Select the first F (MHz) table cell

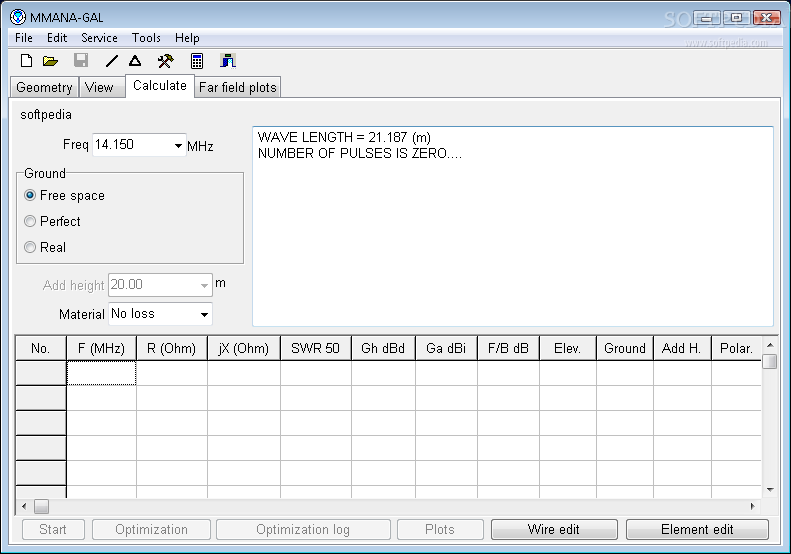click(x=101, y=373)
